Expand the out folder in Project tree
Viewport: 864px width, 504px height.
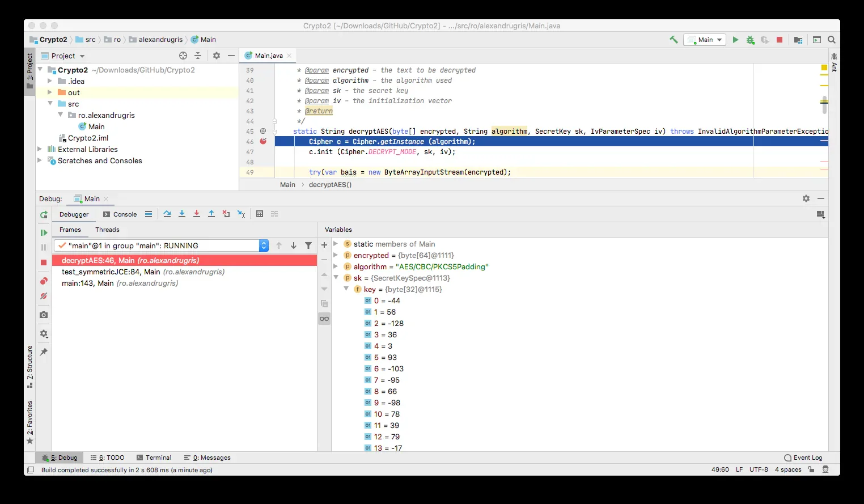(50, 92)
